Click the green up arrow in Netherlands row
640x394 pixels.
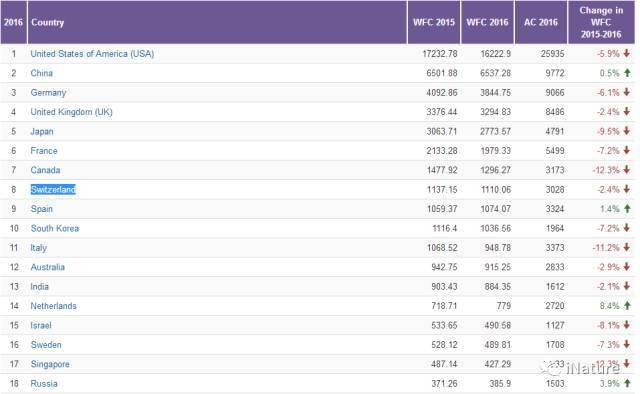(627, 305)
